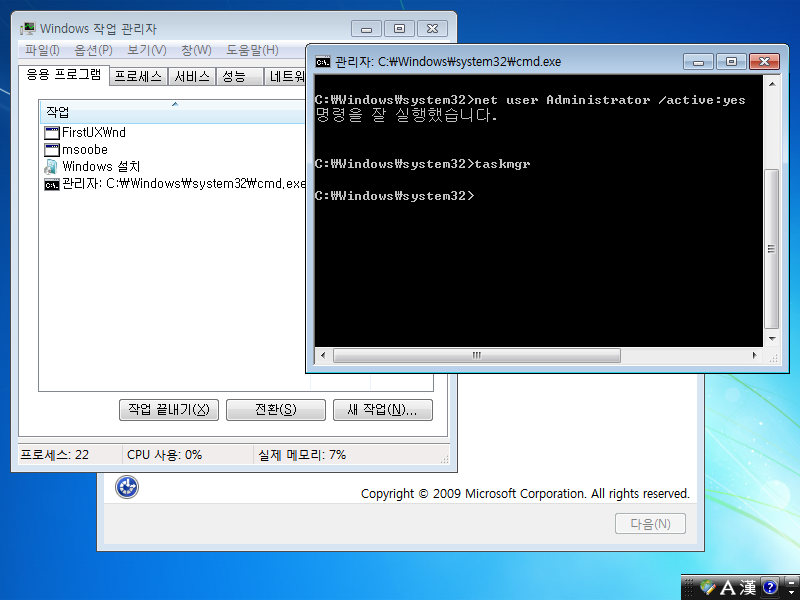Click the Windows 설치 setup icon
The image size is (800, 600).
52,167
